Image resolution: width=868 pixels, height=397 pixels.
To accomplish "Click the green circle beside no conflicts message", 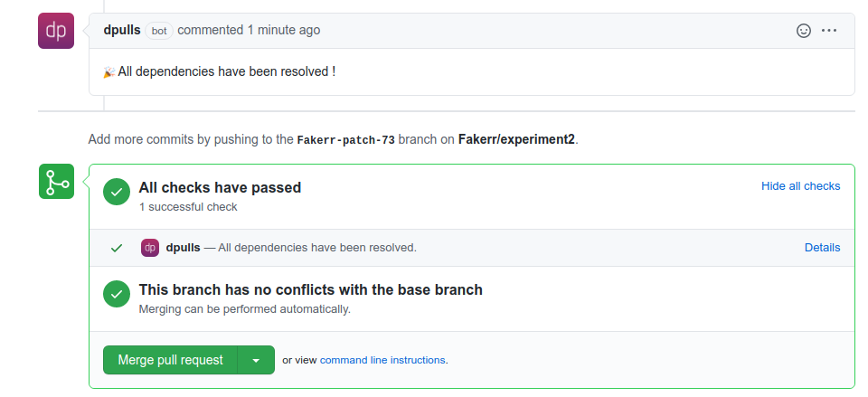I will click(117, 294).
